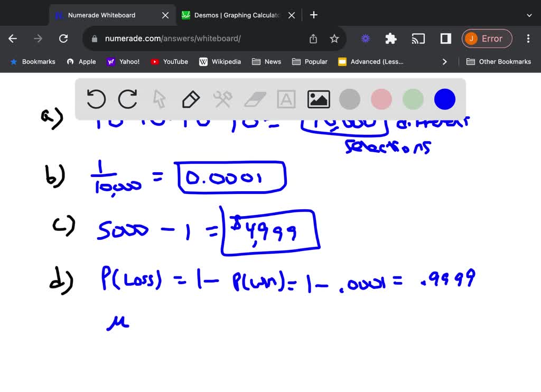Close the Numerade Whiteboard tab
Viewport: 541px width, 392px height.
click(165, 15)
